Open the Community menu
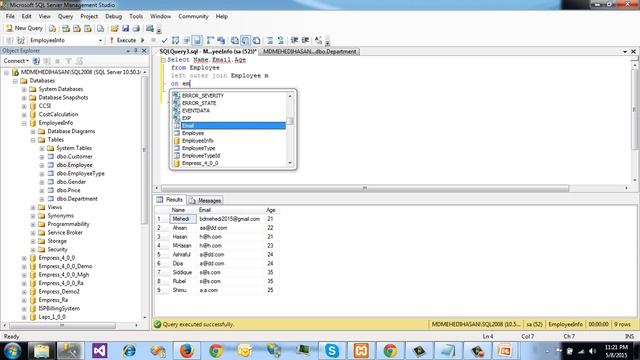The image size is (640, 360). pos(193,16)
